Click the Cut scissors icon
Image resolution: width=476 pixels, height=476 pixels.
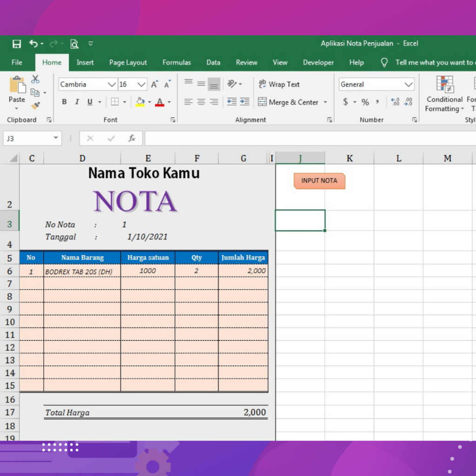35,79
